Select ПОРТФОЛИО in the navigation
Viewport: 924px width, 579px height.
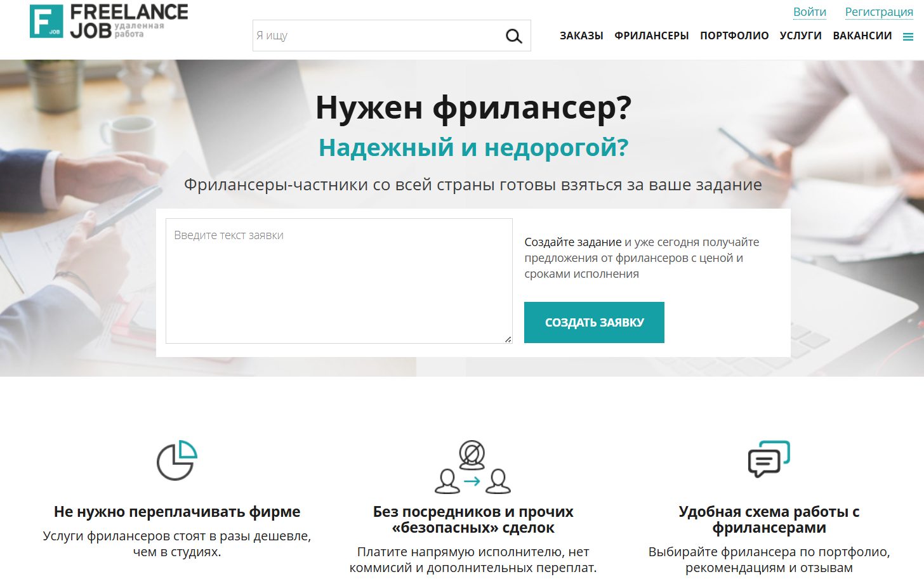734,36
